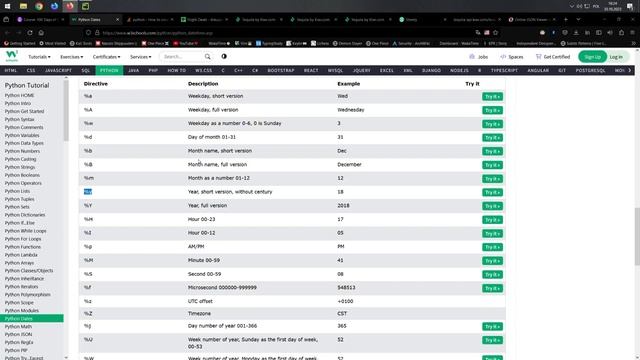This screenshot has width=640, height=360.
Task: Try it for %Y year full version
Action: 492,206
